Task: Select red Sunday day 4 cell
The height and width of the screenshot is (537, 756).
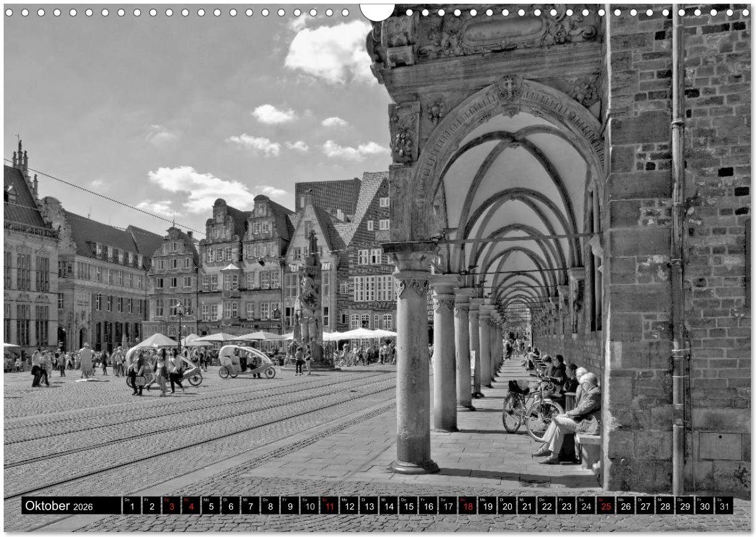Action: (x=191, y=505)
